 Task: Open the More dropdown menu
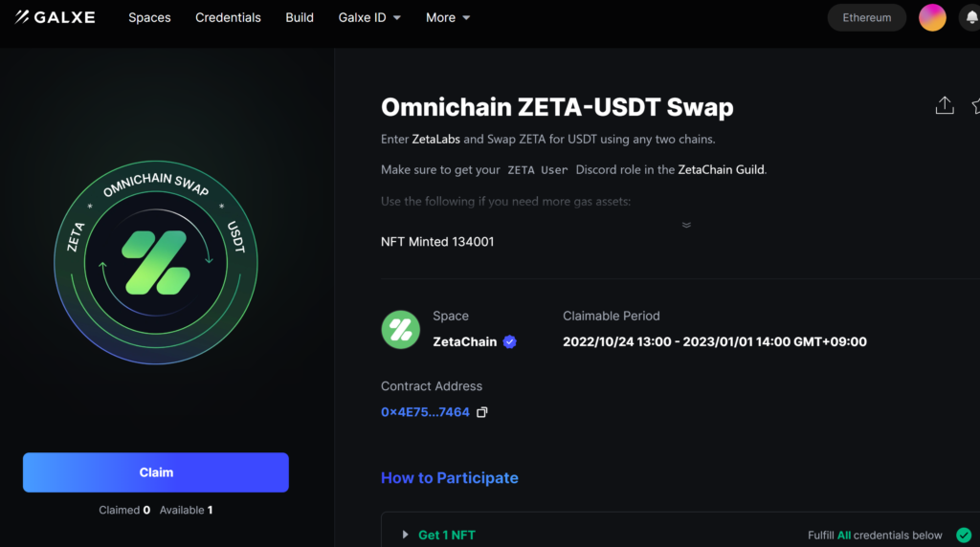pos(448,17)
